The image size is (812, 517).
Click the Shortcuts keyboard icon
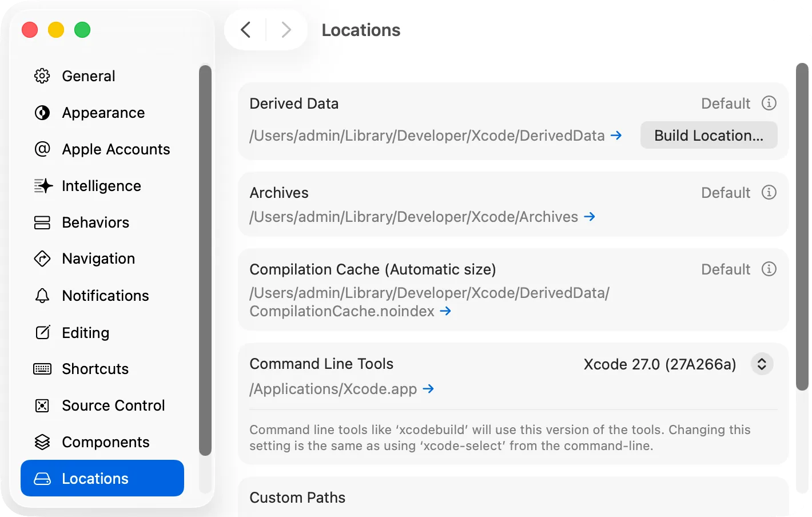point(42,369)
